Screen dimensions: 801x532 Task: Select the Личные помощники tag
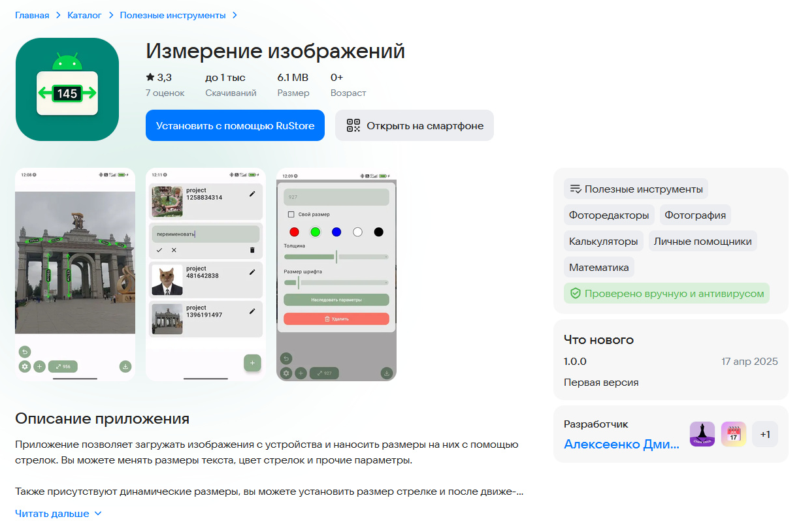[702, 241]
